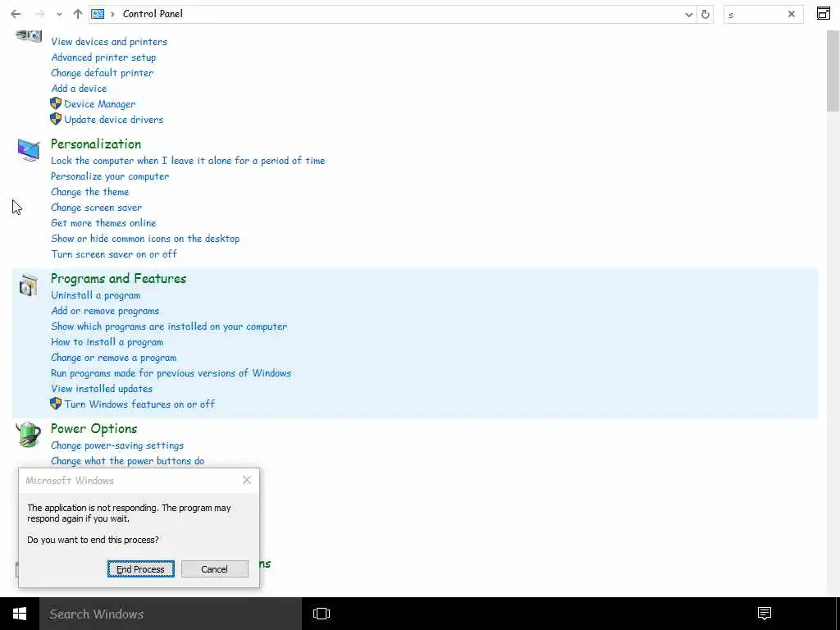Click the Personalization monitor icon

(x=29, y=150)
